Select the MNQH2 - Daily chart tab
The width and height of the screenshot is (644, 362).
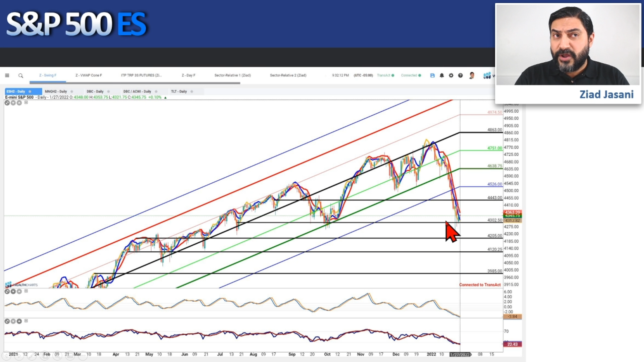[x=56, y=92]
